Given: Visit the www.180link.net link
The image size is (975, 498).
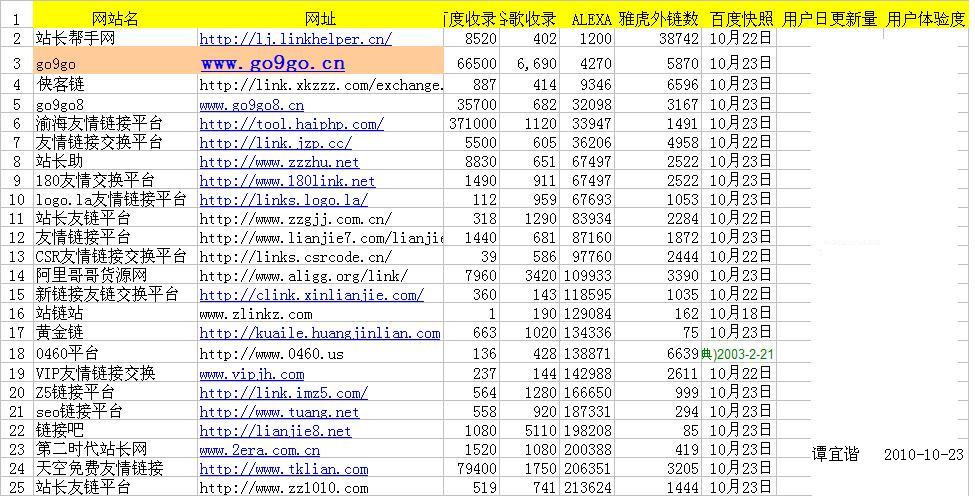Looking at the screenshot, I should click(x=287, y=181).
